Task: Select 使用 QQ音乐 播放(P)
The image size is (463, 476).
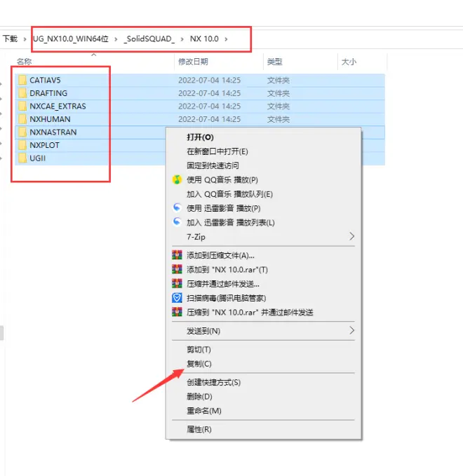Action: 222,179
